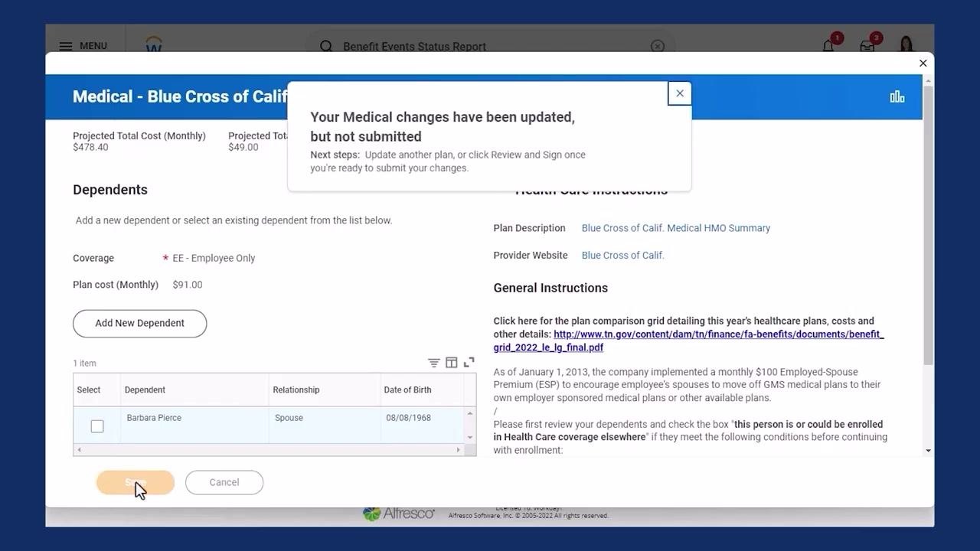This screenshot has width=980, height=551.
Task: Click the Benefit Events Status Report search field
Action: 490,46
